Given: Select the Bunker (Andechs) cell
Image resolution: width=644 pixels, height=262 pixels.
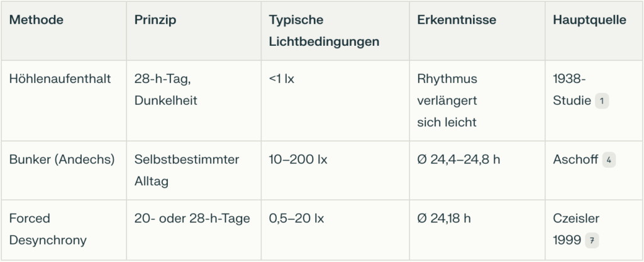Looking at the screenshot, I should coord(62,160).
